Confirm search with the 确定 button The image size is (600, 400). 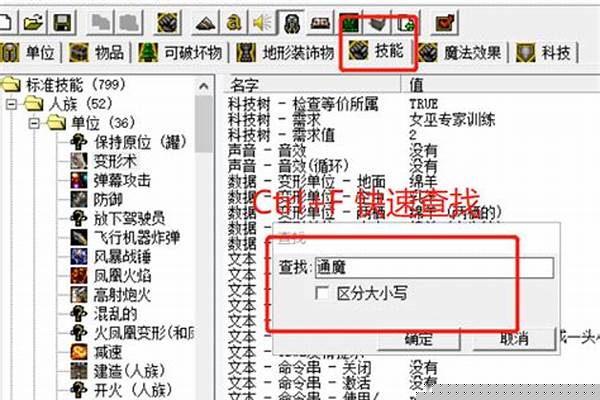[x=419, y=339]
